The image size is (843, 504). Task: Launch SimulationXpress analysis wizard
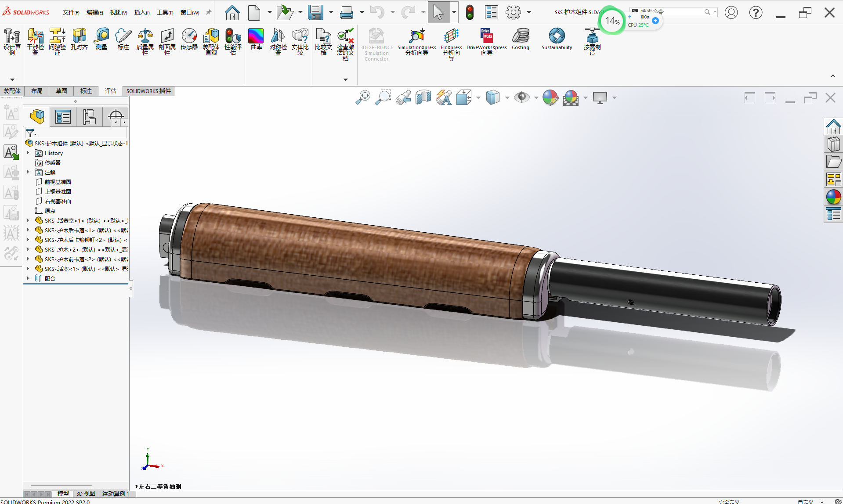point(416,41)
